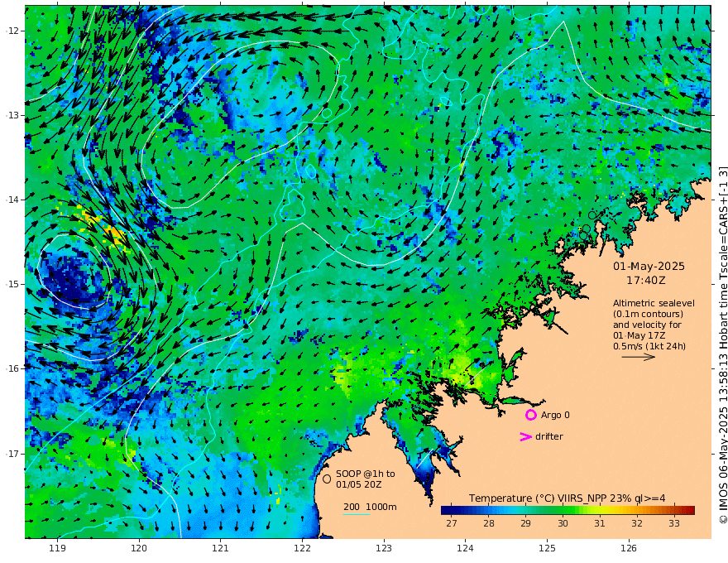
Task: Click the longitude axis label 122
Action: click(x=302, y=549)
